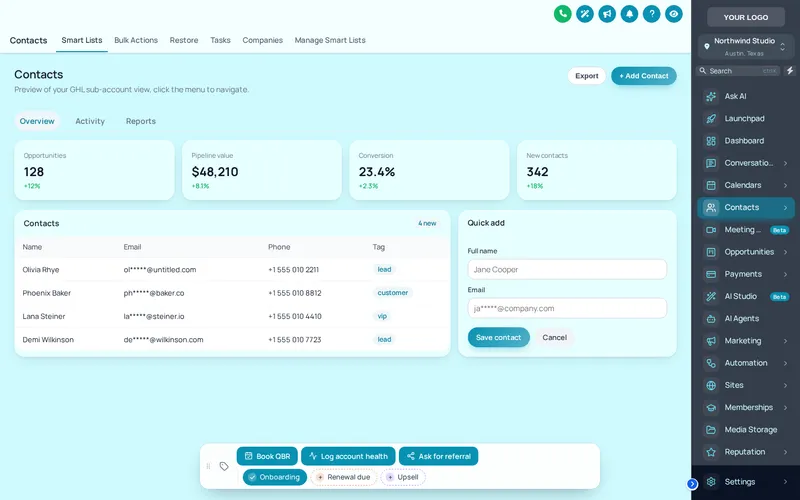The height and width of the screenshot is (500, 800).
Task: Focus the Email input in Quick add
Action: [x=567, y=308]
